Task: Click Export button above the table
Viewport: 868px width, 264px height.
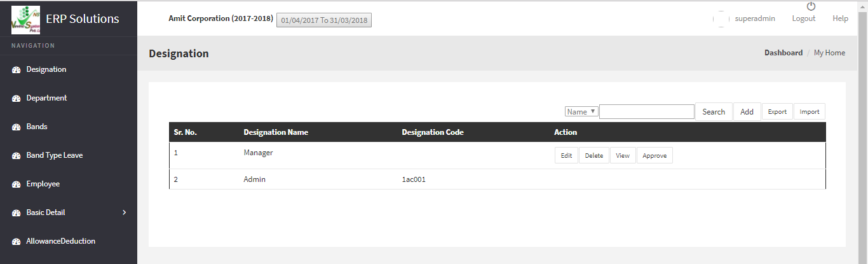Action: click(x=776, y=112)
